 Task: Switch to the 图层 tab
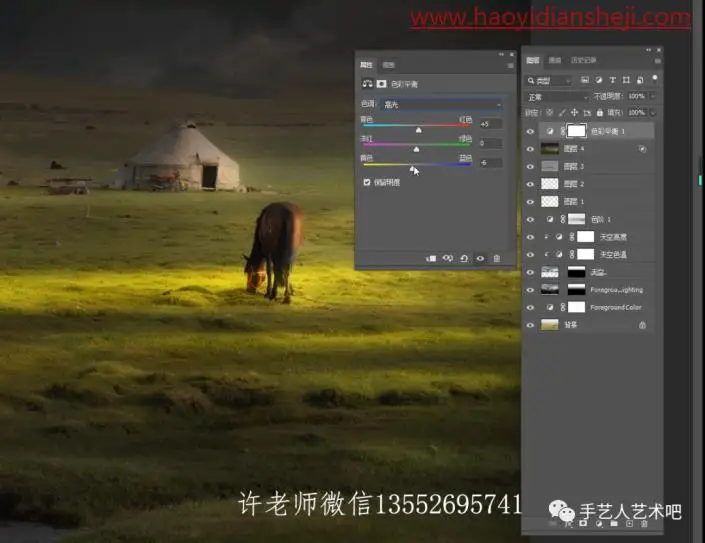click(533, 60)
